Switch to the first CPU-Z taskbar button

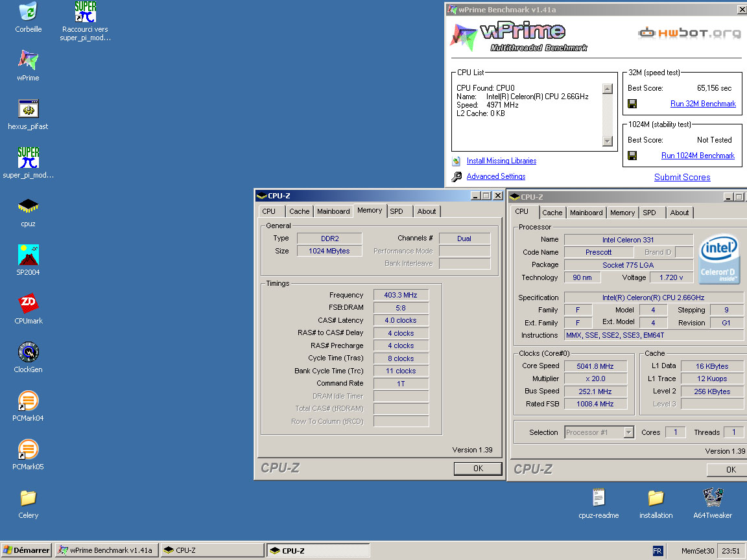point(212,550)
